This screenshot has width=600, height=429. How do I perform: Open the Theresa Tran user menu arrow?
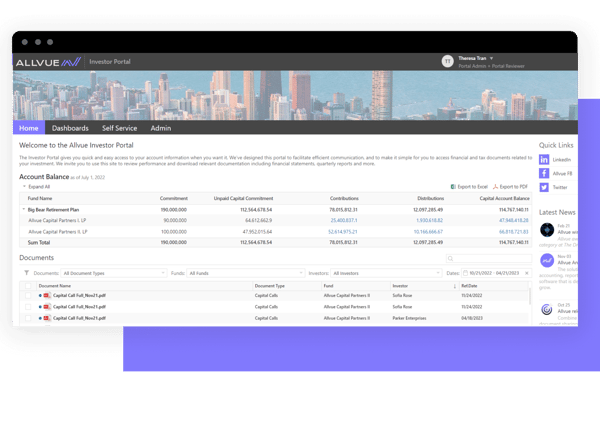pos(491,59)
